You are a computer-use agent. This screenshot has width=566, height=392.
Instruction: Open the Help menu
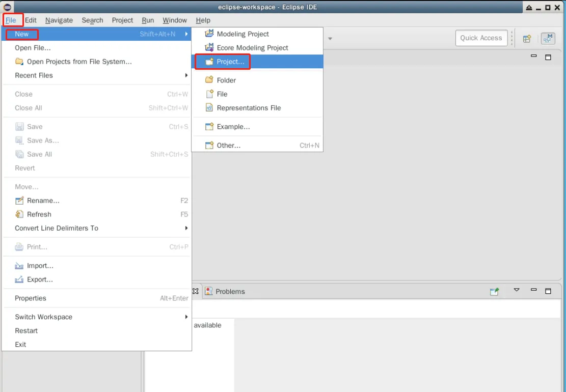tap(203, 20)
